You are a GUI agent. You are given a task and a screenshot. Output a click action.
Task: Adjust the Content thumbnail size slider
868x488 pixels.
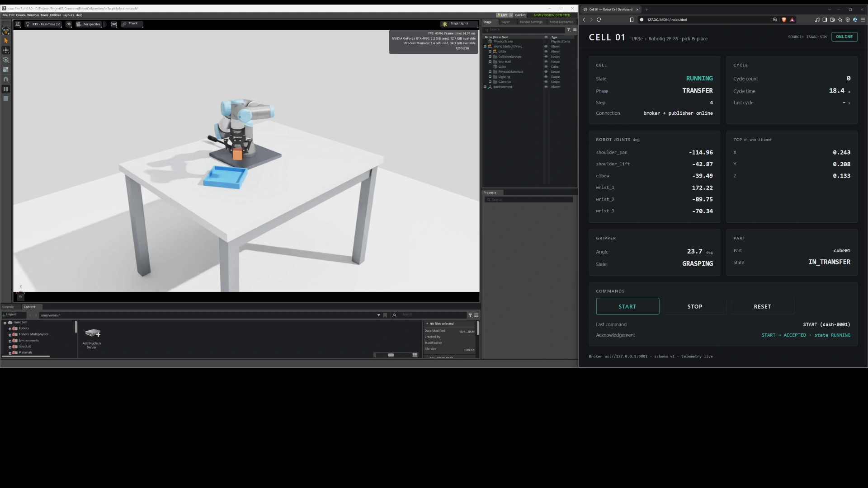(x=391, y=355)
